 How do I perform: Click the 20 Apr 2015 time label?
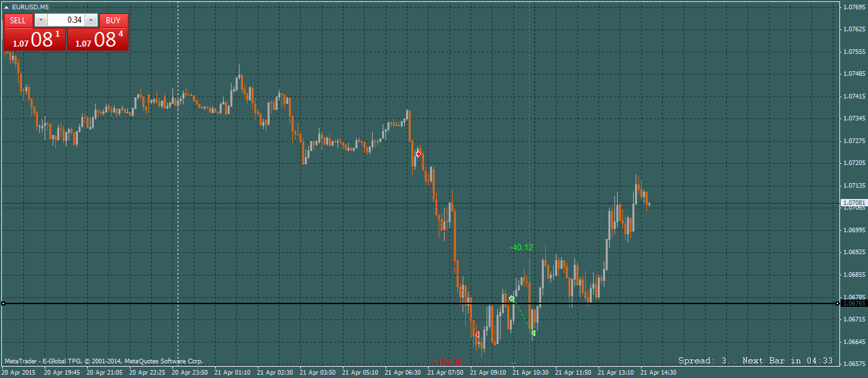click(x=19, y=373)
